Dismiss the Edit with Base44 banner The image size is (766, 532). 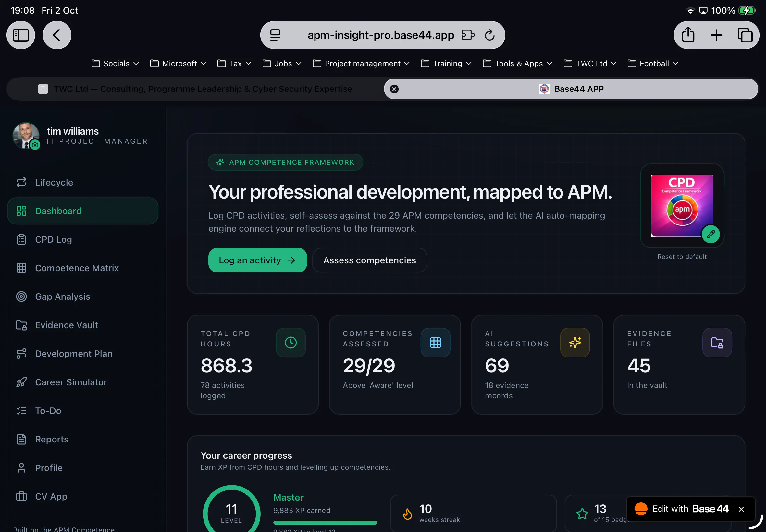click(741, 509)
